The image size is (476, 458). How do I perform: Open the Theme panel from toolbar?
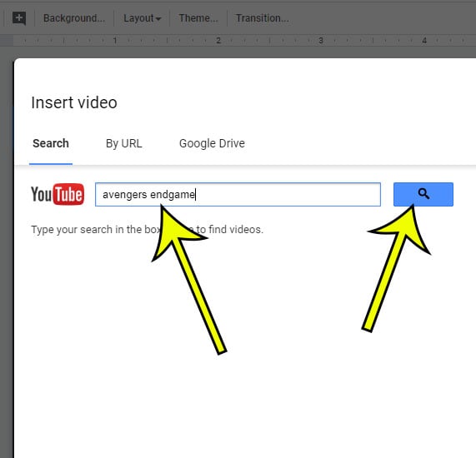pos(198,18)
